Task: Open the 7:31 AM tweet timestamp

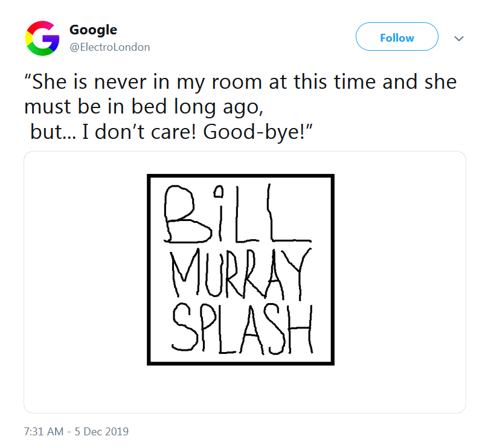Action: pyautogui.click(x=45, y=432)
